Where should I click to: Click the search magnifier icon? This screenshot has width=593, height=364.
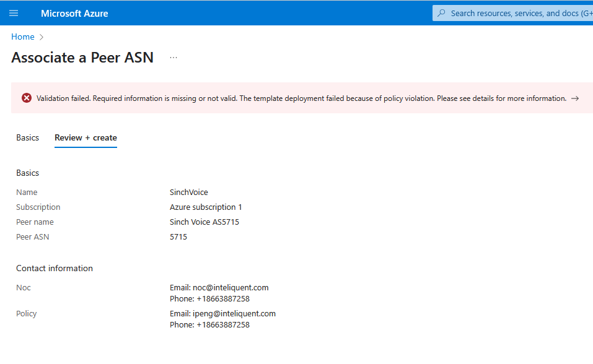(x=441, y=13)
